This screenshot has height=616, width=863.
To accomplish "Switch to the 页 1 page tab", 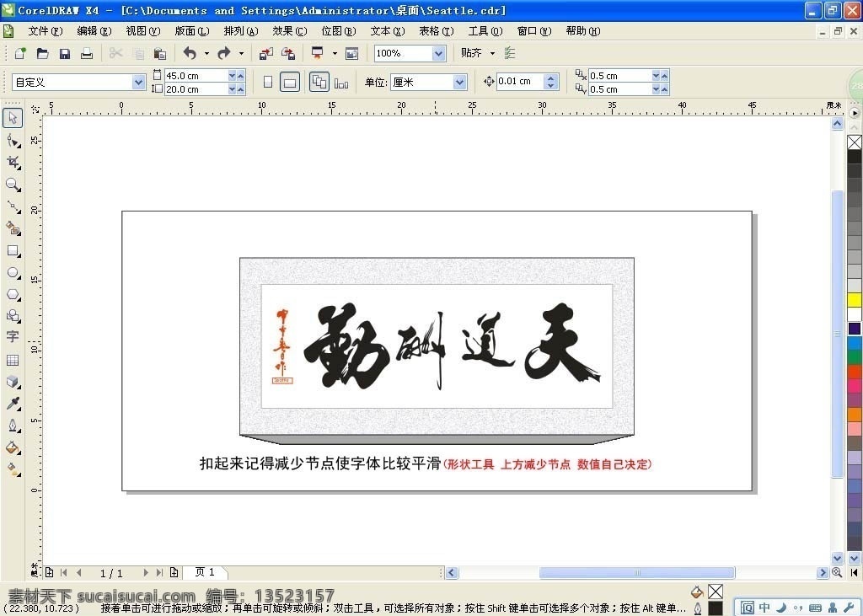I will tap(206, 572).
